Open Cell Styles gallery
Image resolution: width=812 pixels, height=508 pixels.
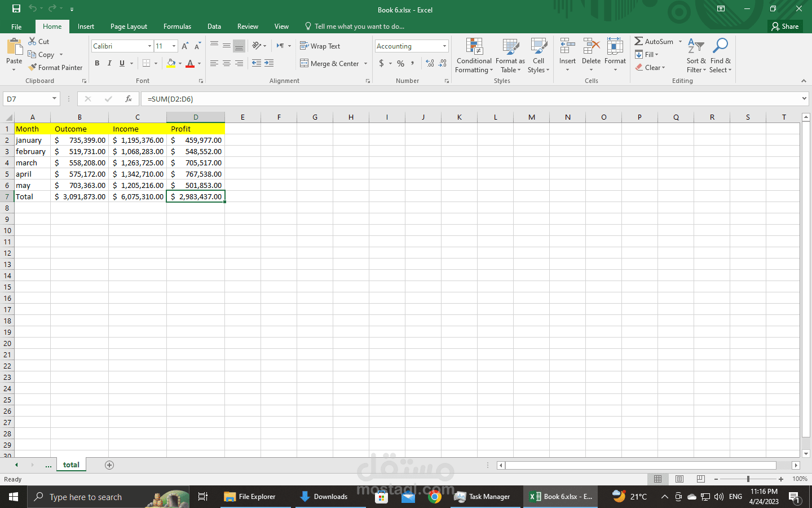coord(539,55)
